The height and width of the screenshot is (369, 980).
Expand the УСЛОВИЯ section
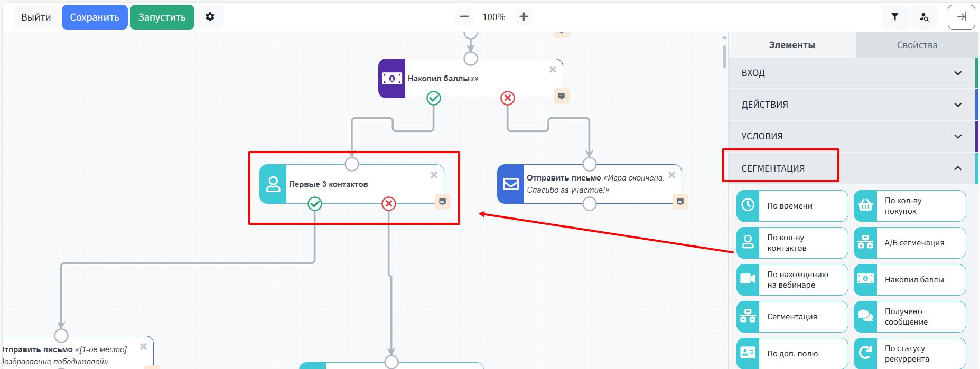tap(852, 136)
